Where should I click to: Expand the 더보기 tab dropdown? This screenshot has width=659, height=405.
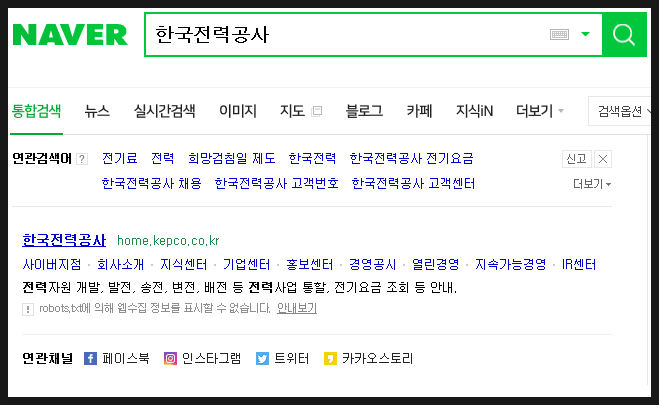[540, 111]
